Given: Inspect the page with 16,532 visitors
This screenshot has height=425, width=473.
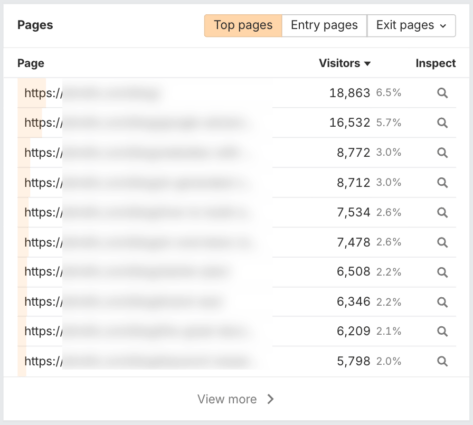Looking at the screenshot, I should 442,123.
